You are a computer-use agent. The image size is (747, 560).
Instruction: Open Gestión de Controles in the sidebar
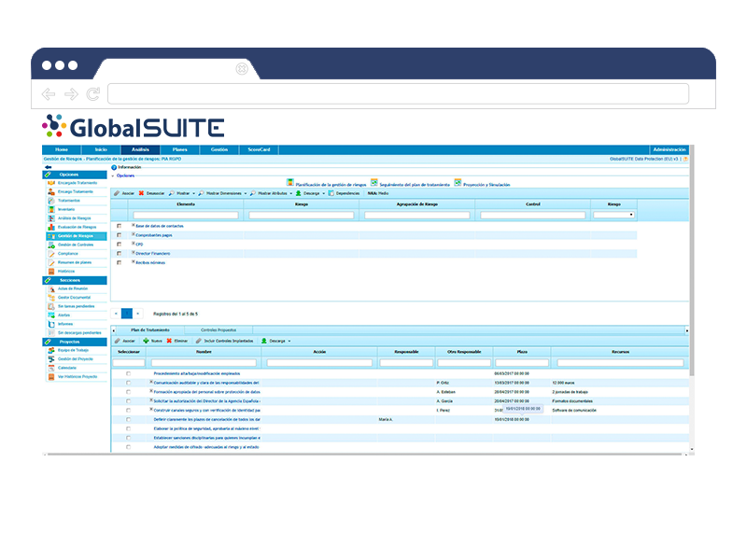click(x=75, y=245)
